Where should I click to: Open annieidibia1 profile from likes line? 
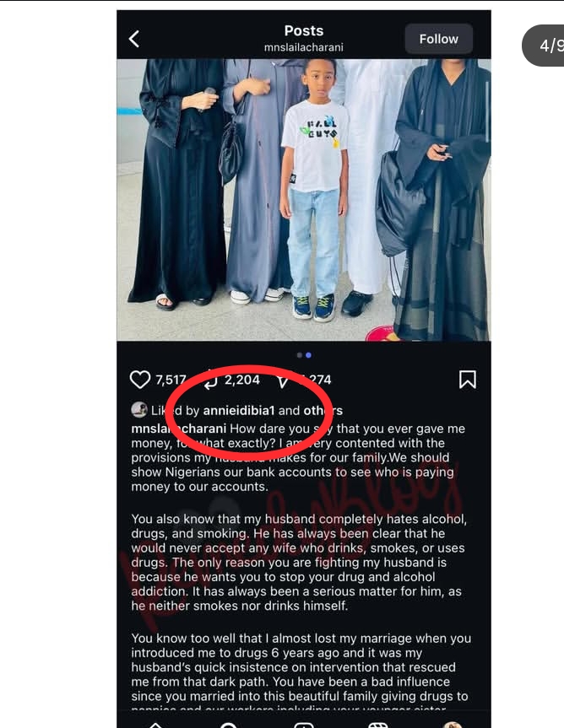(239, 411)
